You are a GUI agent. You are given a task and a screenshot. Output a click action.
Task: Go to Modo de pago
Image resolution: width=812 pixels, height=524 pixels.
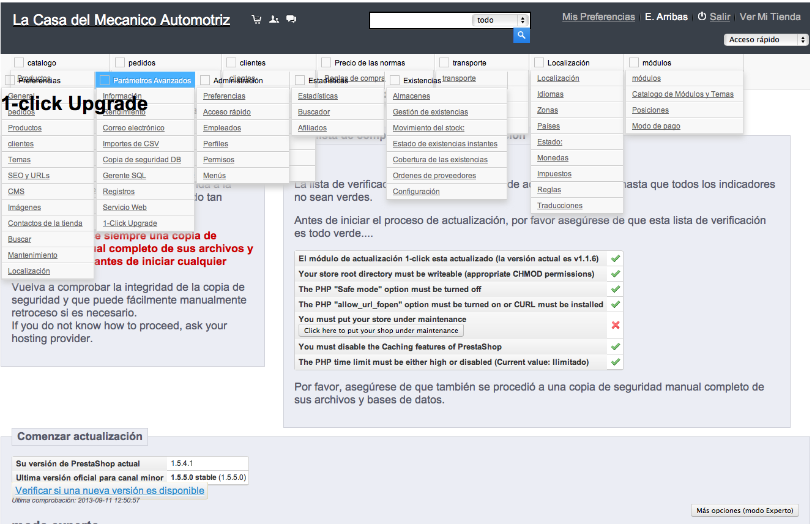tap(656, 126)
